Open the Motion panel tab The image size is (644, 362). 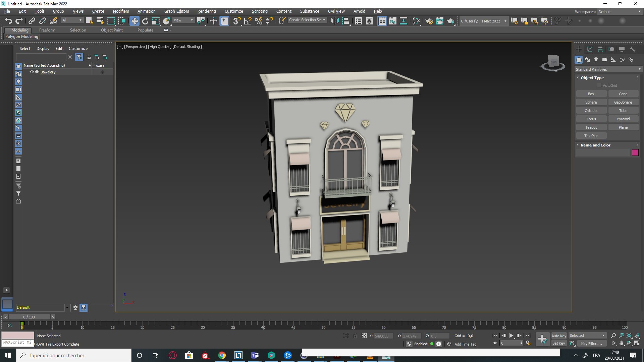coord(611,49)
